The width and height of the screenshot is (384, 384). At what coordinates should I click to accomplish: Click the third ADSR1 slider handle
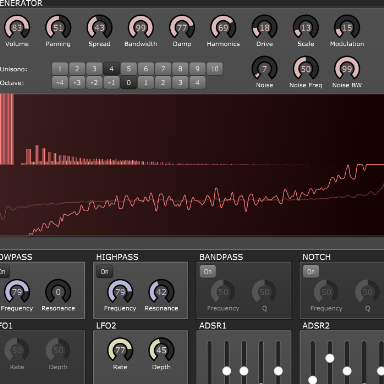pyautogui.click(x=244, y=371)
